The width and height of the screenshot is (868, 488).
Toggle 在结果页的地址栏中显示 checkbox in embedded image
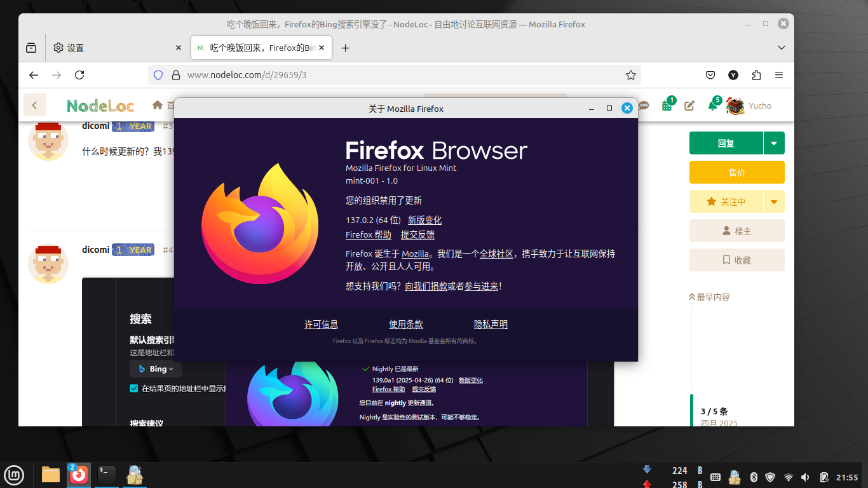click(134, 388)
